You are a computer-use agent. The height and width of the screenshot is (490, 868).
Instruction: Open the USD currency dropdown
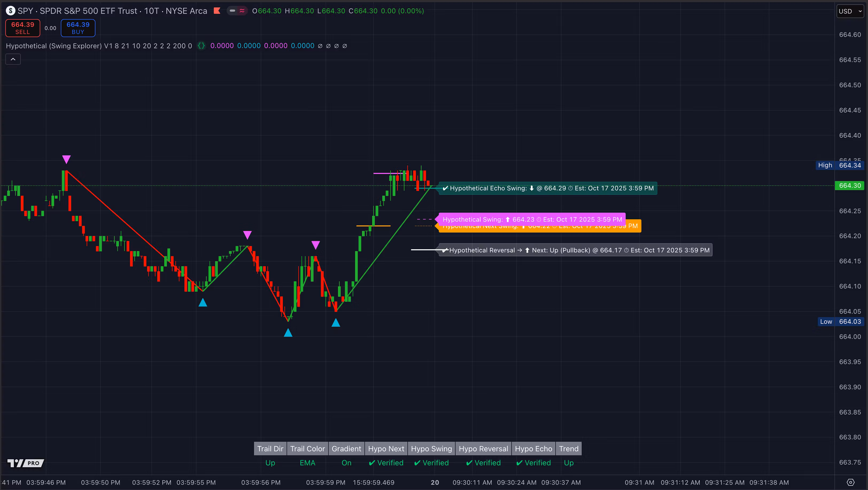pyautogui.click(x=849, y=11)
